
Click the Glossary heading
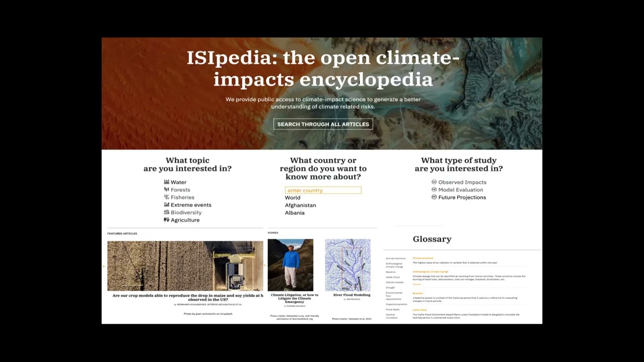pos(432,239)
